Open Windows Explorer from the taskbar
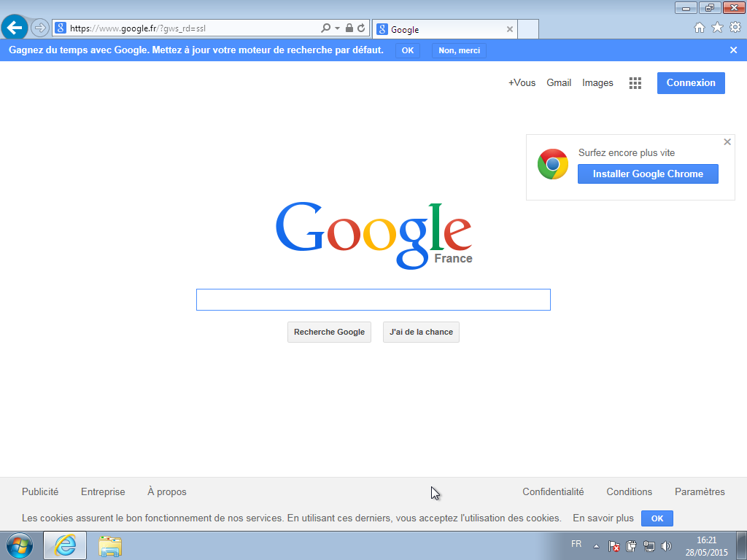Image resolution: width=747 pixels, height=560 pixels. [x=110, y=545]
